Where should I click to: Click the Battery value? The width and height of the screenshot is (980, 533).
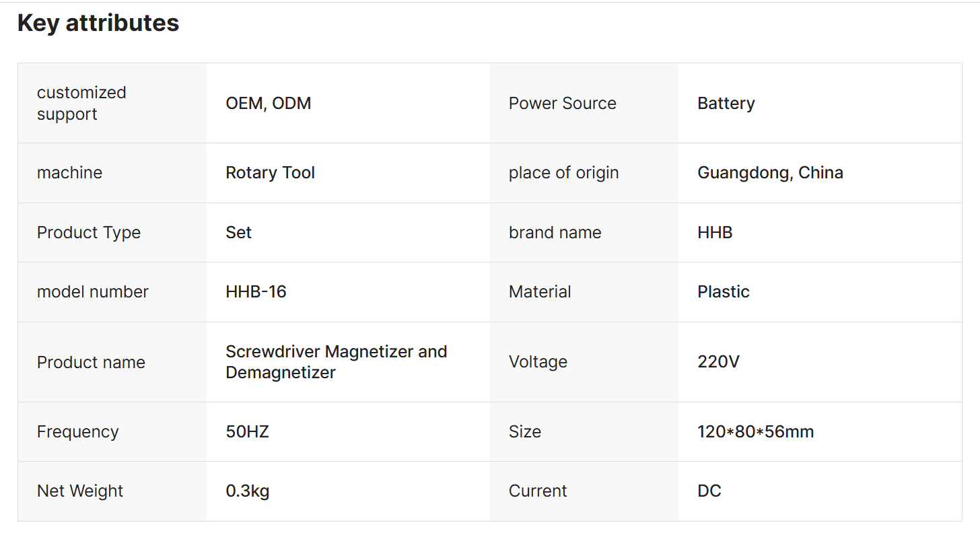(x=726, y=103)
